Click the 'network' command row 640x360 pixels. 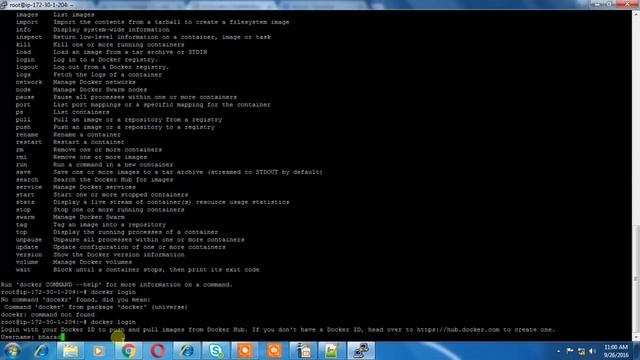76,82
